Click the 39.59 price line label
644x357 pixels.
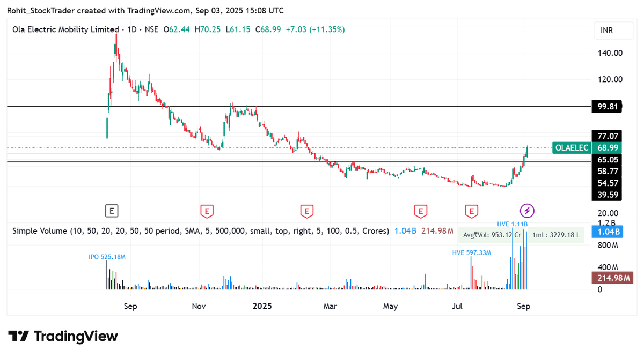(607, 195)
